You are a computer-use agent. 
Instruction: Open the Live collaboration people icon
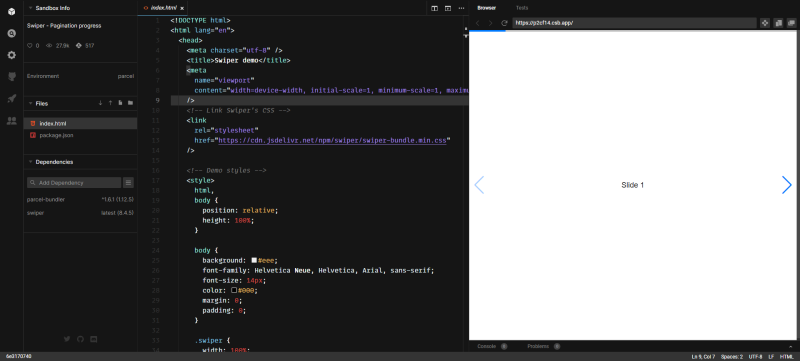click(x=11, y=121)
